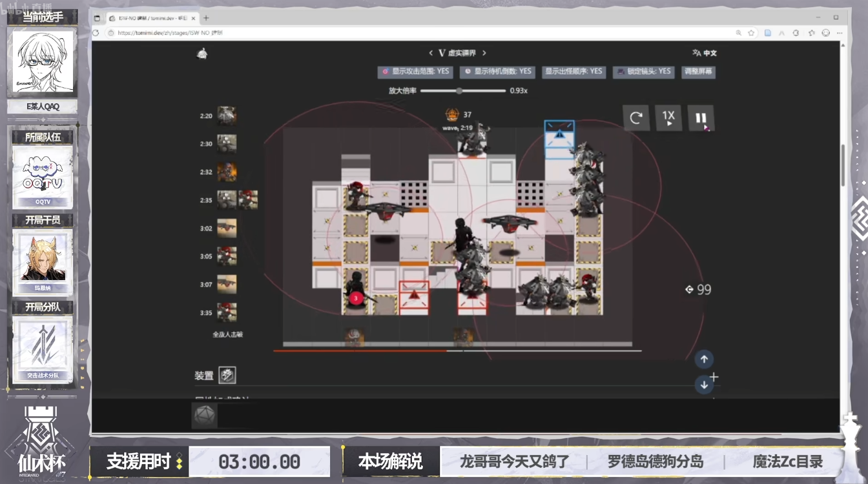Click the left drone on the map
The height and width of the screenshot is (484, 868).
387,210
